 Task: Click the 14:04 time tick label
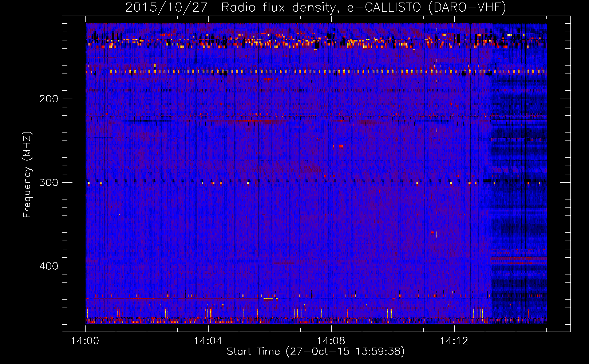pos(208,341)
